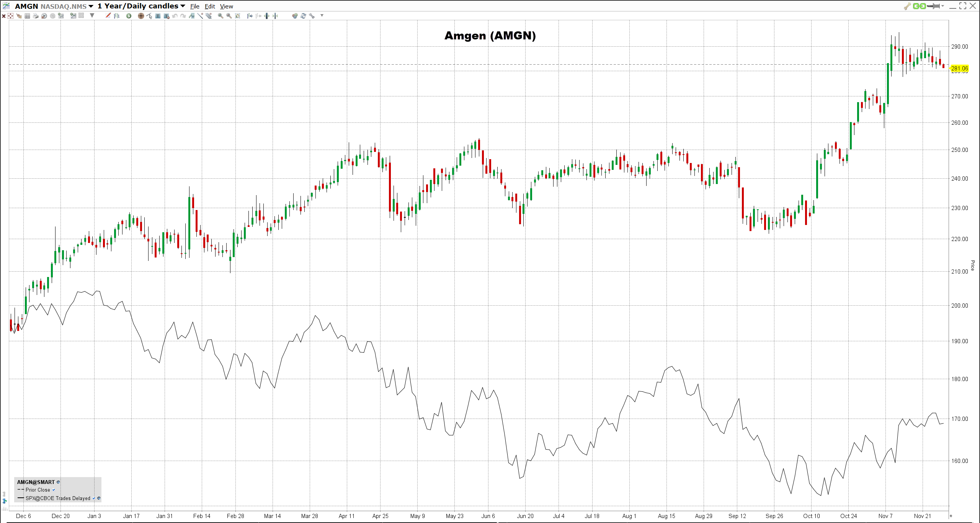Click the green chain link icon
The image size is (980, 523).
920,6
